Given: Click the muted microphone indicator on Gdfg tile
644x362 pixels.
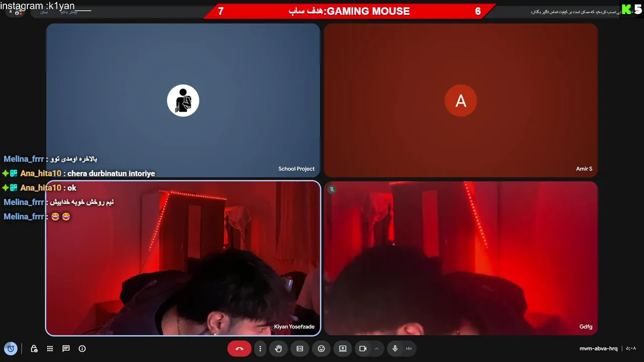Looking at the screenshot, I should tap(332, 189).
